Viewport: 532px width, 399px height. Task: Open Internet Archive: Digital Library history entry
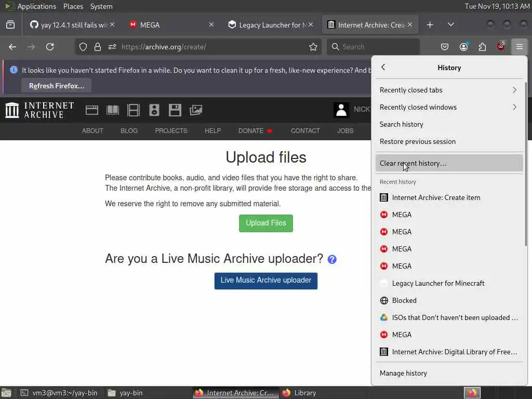pyautogui.click(x=449, y=352)
